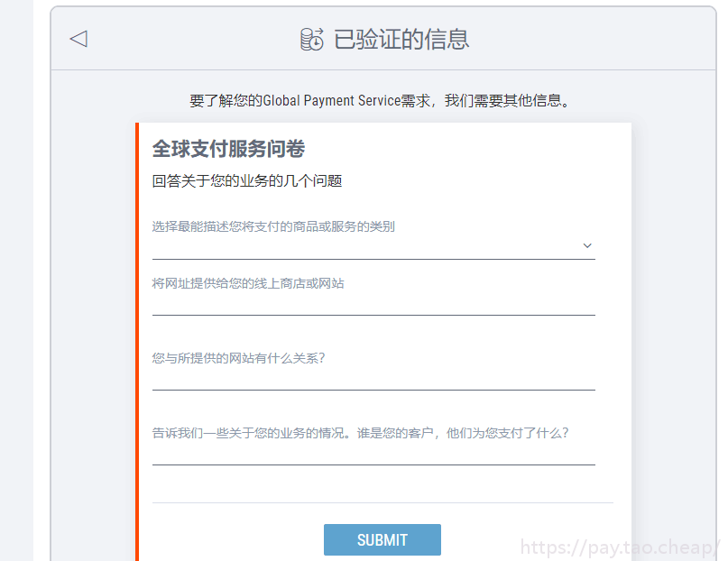Click the Global Payment Service intro text

pos(379,100)
